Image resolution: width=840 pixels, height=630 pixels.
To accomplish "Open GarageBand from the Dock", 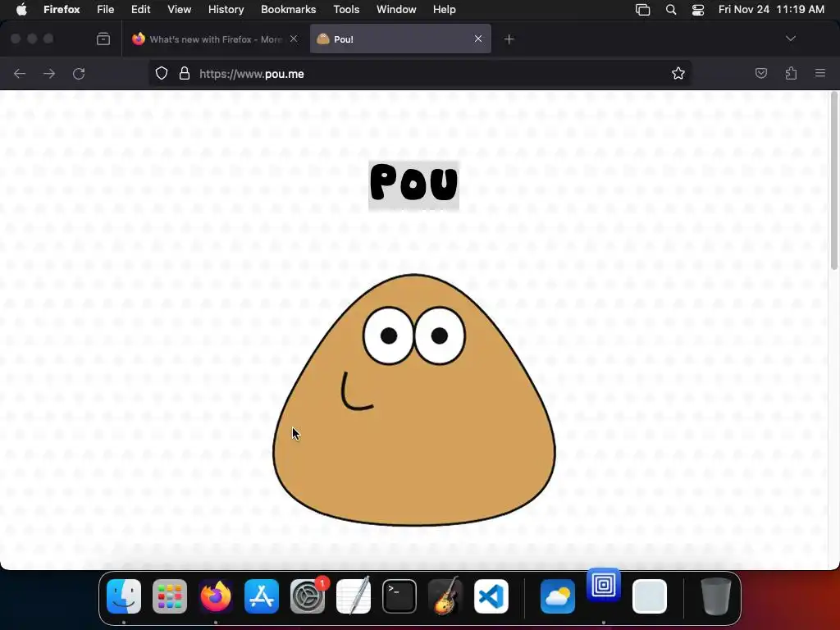I will click(445, 596).
